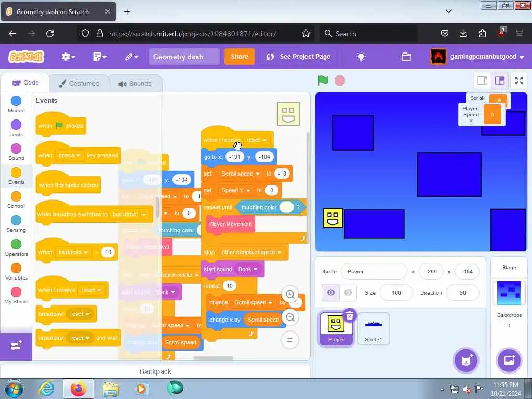The width and height of the screenshot is (532, 399).
Task: Click the Player Movement custom block
Action: pyautogui.click(x=230, y=224)
